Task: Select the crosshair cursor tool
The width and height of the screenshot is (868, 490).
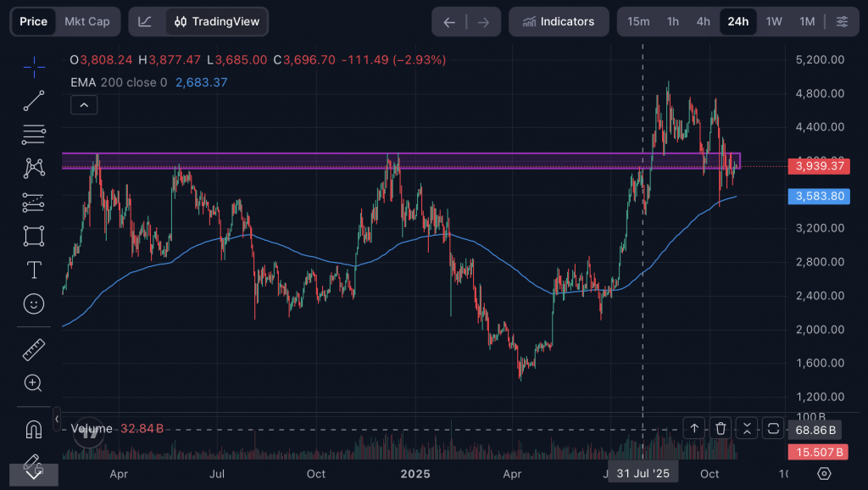Action: pos(34,67)
